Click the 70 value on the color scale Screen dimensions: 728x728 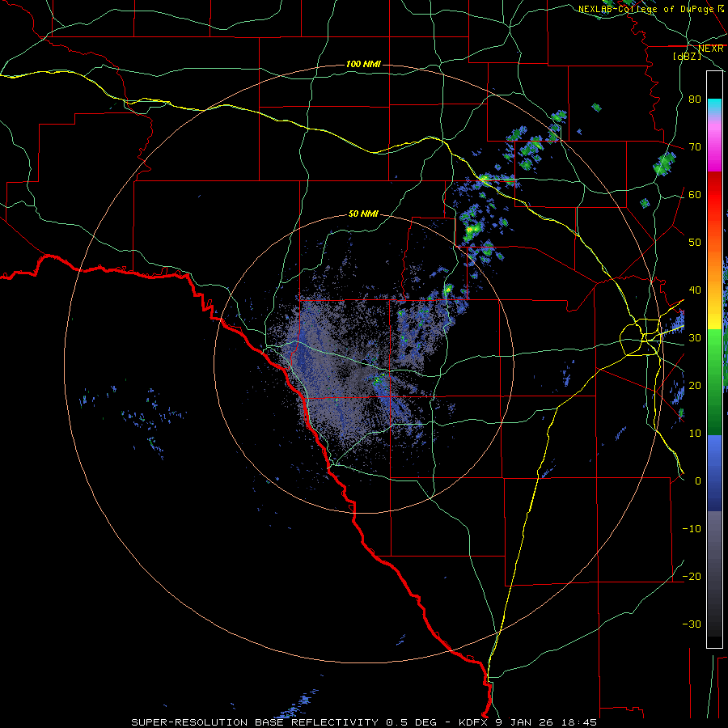click(695, 146)
